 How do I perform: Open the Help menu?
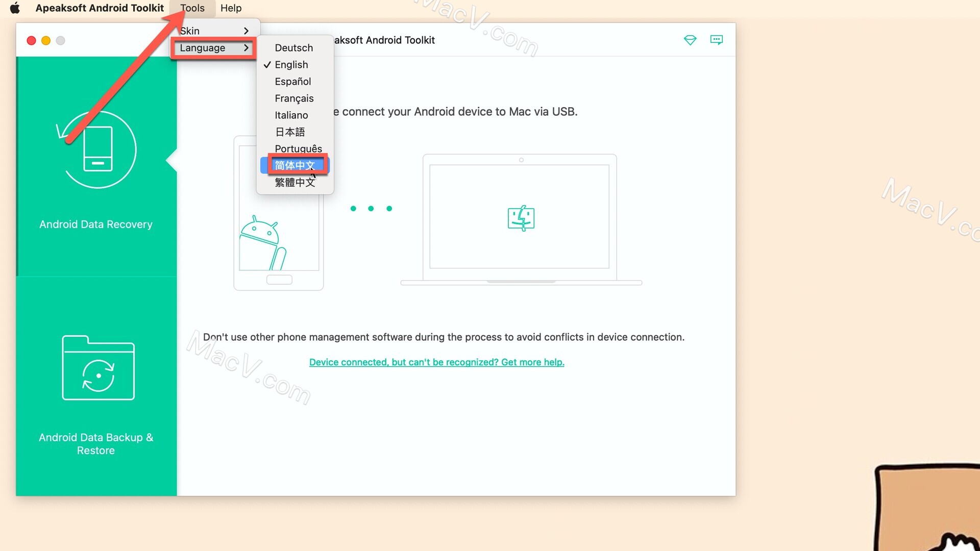point(231,8)
